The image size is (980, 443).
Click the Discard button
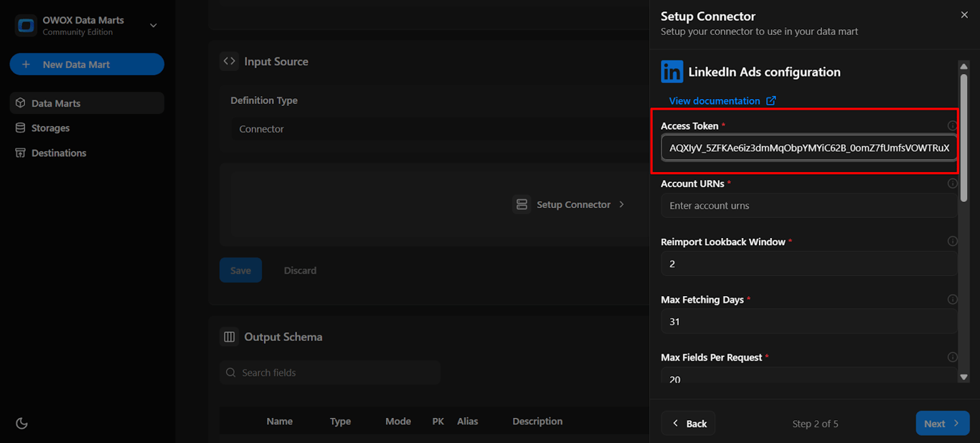[x=300, y=270]
